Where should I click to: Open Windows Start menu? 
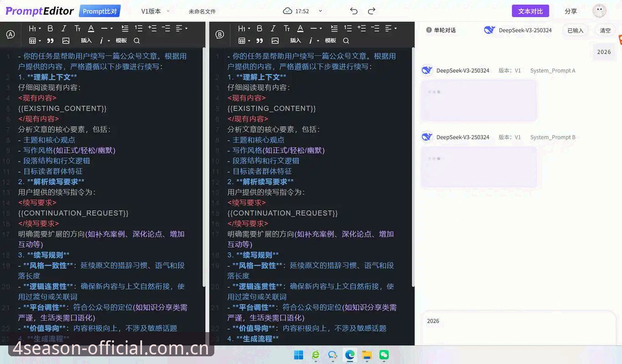(x=299, y=355)
